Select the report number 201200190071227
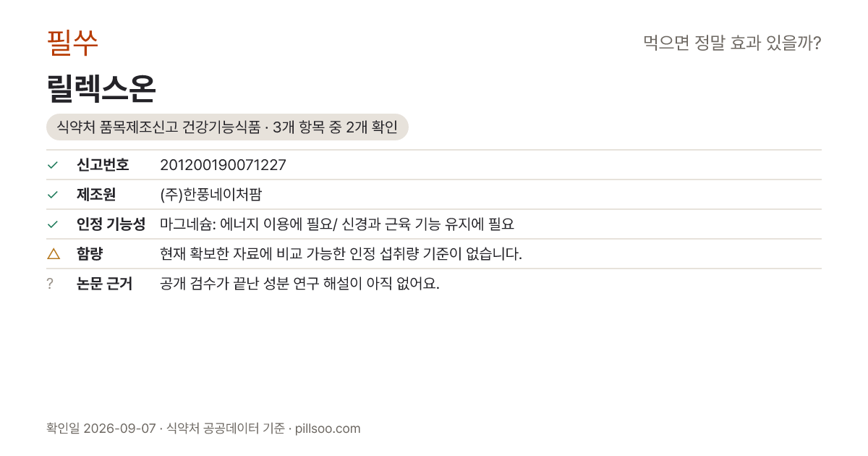The image size is (868, 456). click(223, 165)
